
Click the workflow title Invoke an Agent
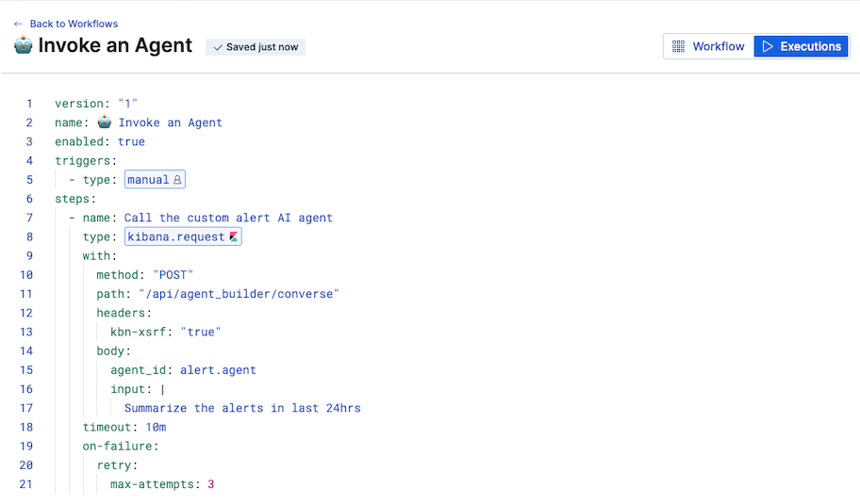[115, 46]
